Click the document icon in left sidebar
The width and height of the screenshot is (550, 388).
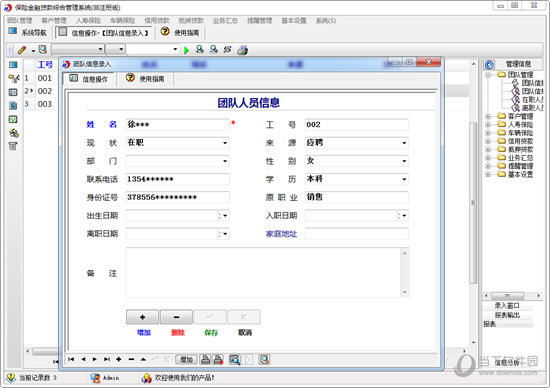[x=13, y=106]
